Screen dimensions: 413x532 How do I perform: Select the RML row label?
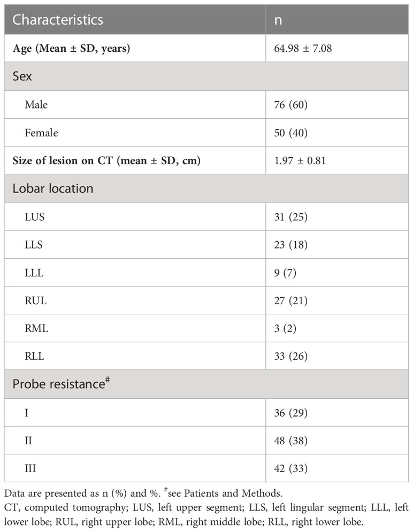(x=36, y=328)
